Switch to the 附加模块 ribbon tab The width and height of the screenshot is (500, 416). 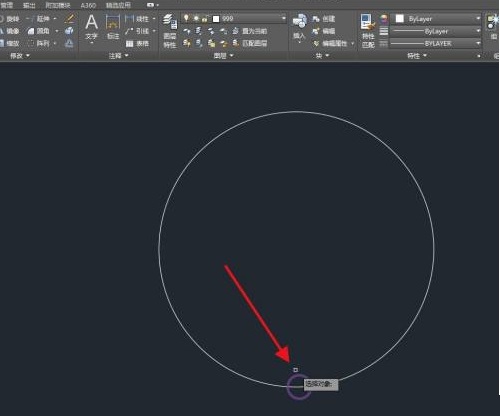(58, 5)
